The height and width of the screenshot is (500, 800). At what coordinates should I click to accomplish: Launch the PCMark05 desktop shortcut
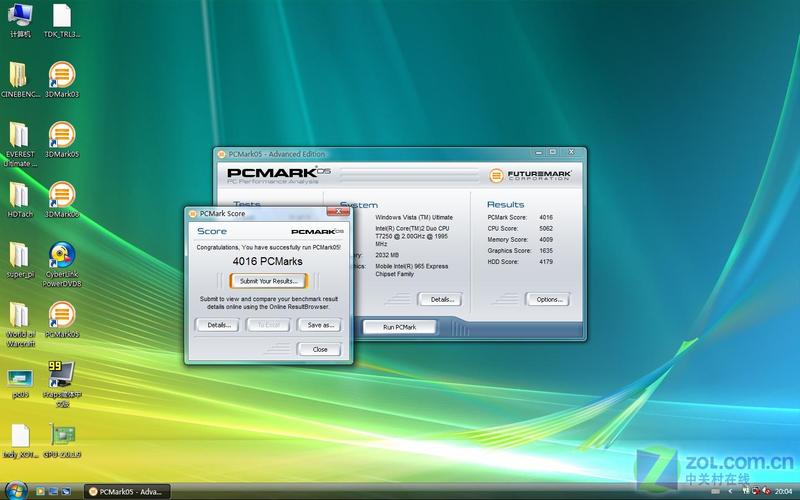[62, 320]
